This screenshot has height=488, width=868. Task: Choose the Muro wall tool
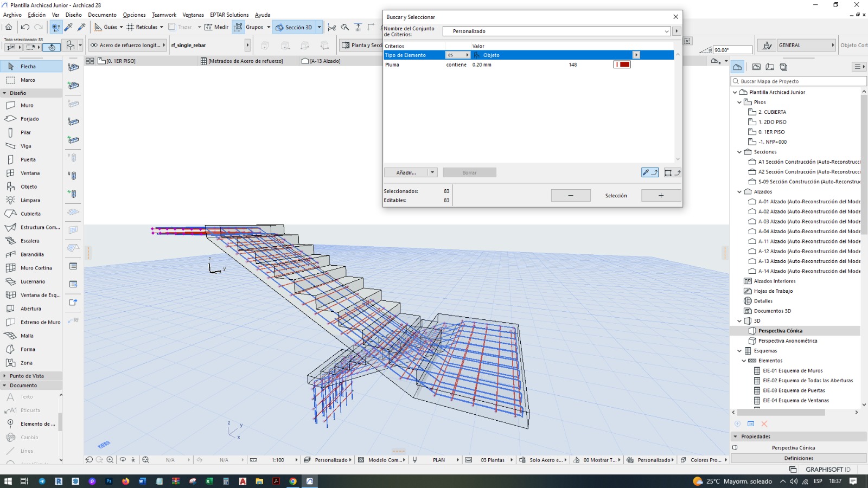(31, 105)
